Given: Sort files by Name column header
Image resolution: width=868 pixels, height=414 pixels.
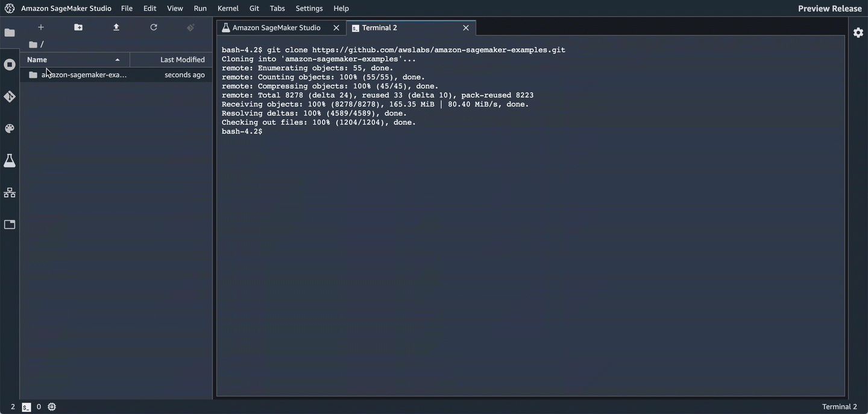Looking at the screenshot, I should coord(75,60).
